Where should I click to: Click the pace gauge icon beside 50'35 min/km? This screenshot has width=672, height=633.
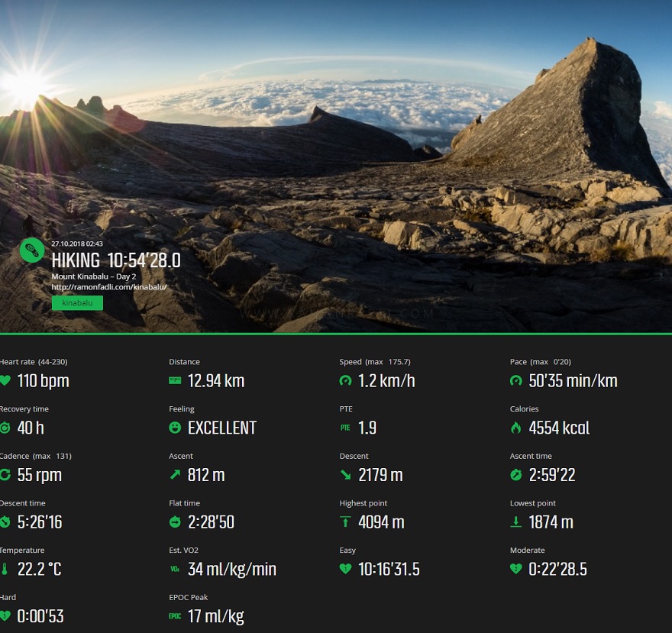[x=516, y=380]
